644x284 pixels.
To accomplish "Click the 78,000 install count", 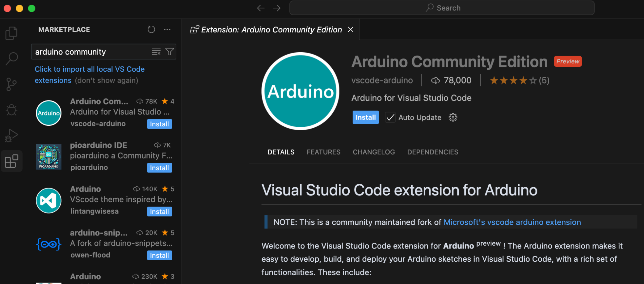I will (451, 80).
